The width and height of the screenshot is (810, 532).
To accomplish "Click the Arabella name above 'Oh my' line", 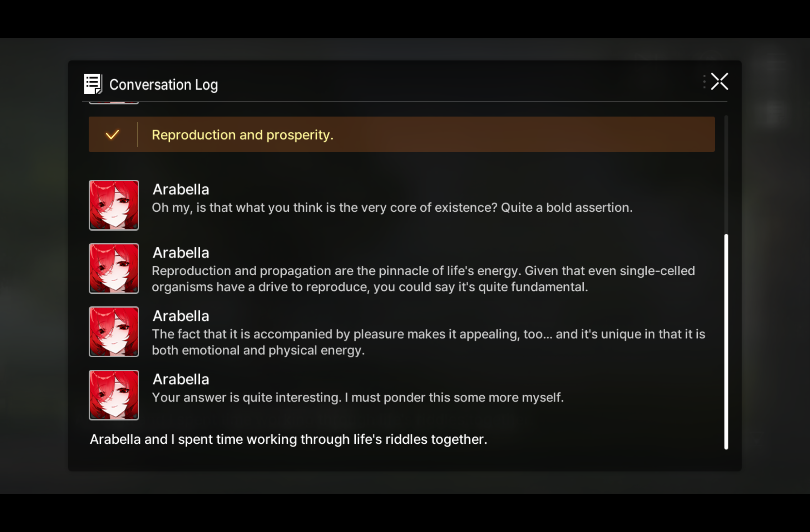I will pyautogui.click(x=181, y=189).
